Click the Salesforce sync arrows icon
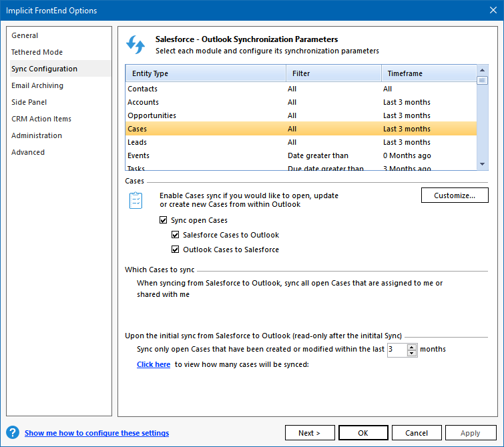The image size is (504, 447). pos(136,45)
